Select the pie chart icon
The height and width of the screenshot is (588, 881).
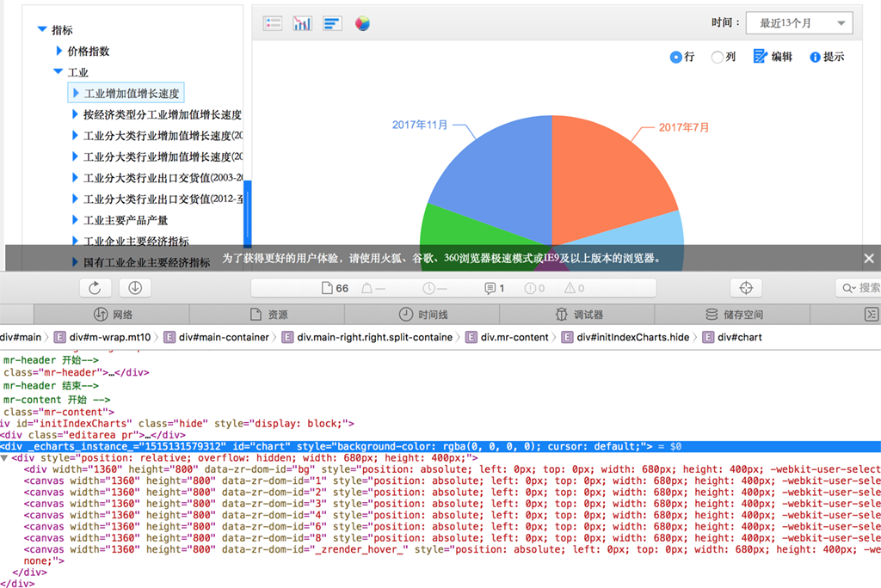[x=362, y=23]
